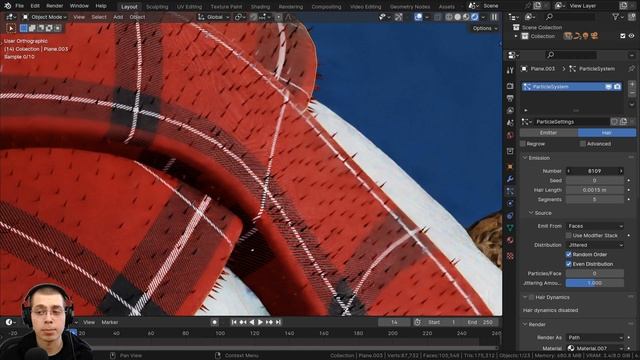The width and height of the screenshot is (640, 360).
Task: Open the Physics properties tab
Action: pos(510,203)
